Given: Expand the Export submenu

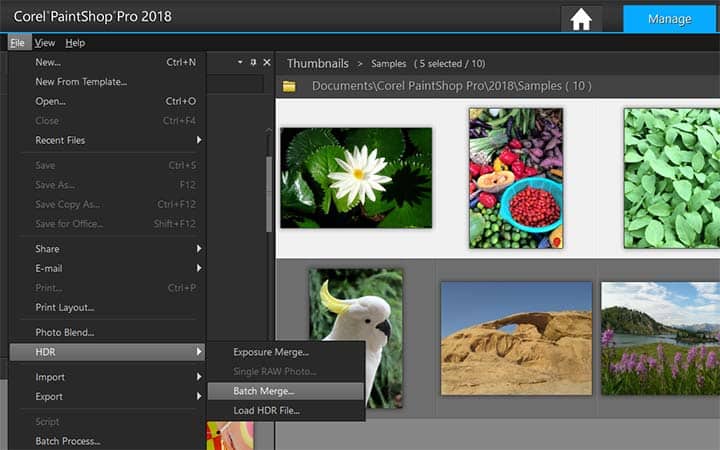Looking at the screenshot, I should point(107,396).
